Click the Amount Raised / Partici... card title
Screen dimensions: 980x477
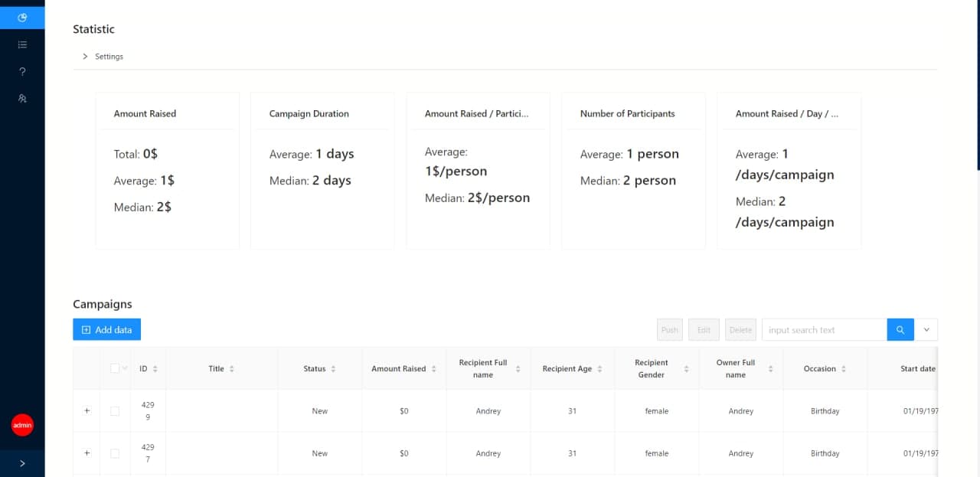[x=476, y=113]
